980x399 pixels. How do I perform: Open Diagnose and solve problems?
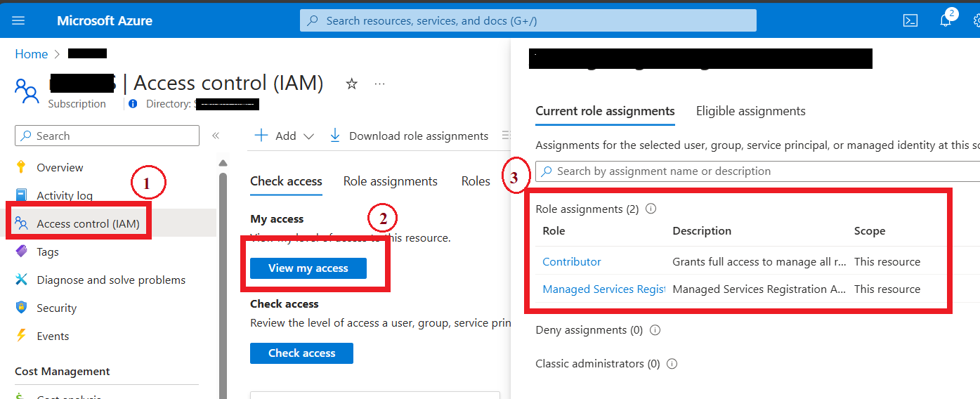(x=111, y=280)
